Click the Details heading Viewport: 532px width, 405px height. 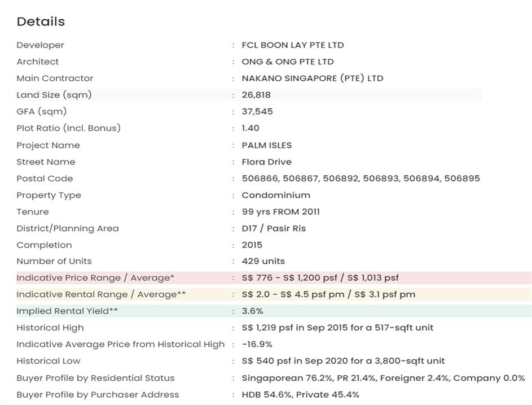pos(41,21)
